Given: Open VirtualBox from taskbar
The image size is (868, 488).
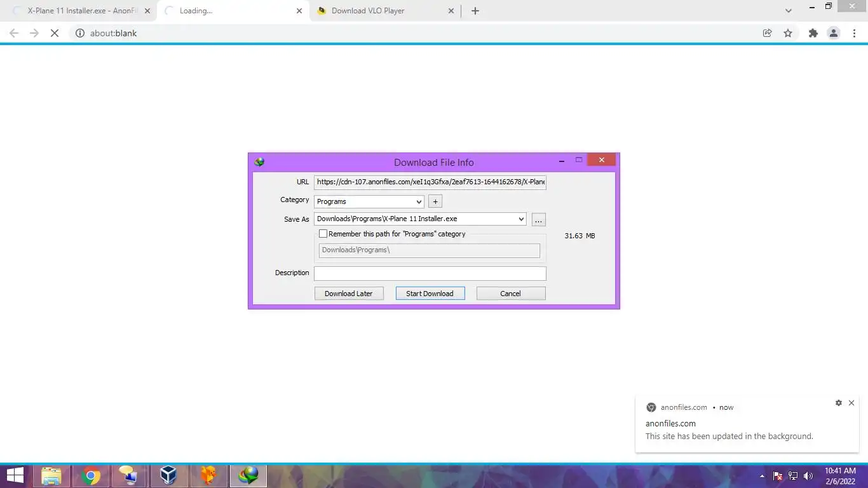Looking at the screenshot, I should [x=168, y=475].
